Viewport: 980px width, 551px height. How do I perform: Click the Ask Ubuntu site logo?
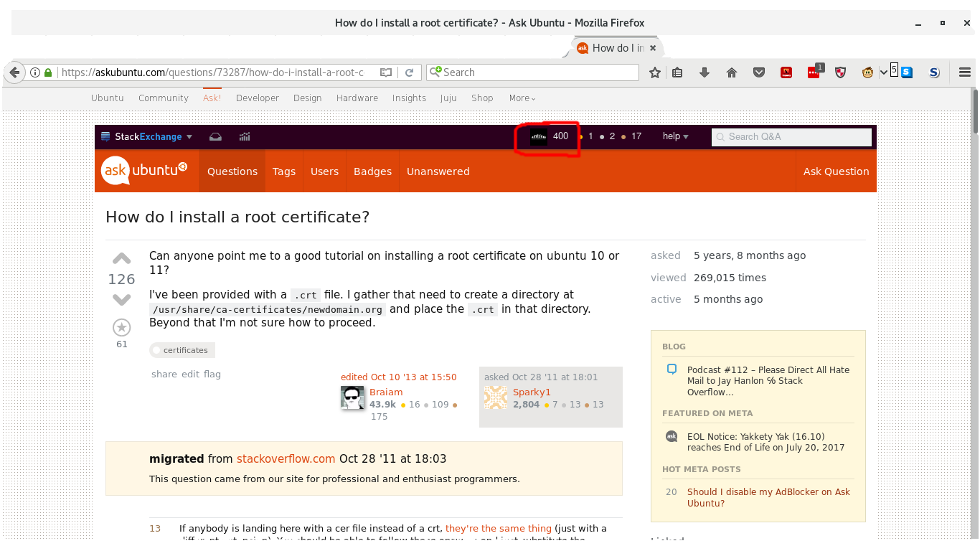click(144, 171)
